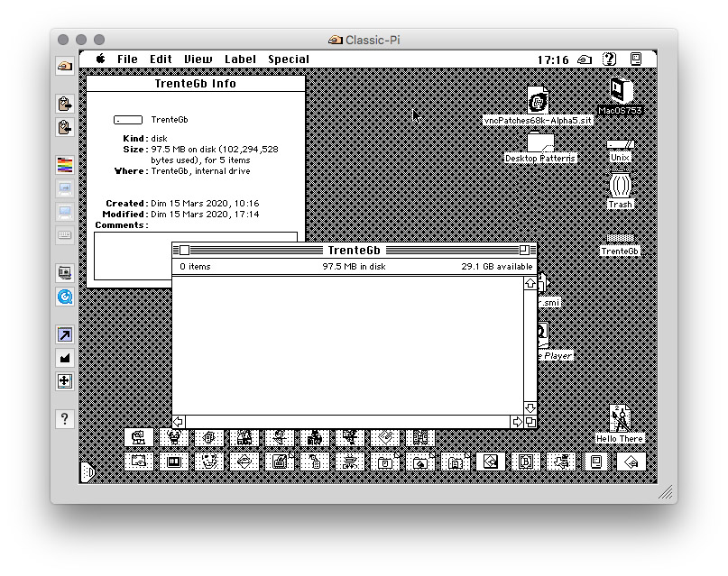
Task: Click the spray bottle launcher tile
Action: [315, 462]
